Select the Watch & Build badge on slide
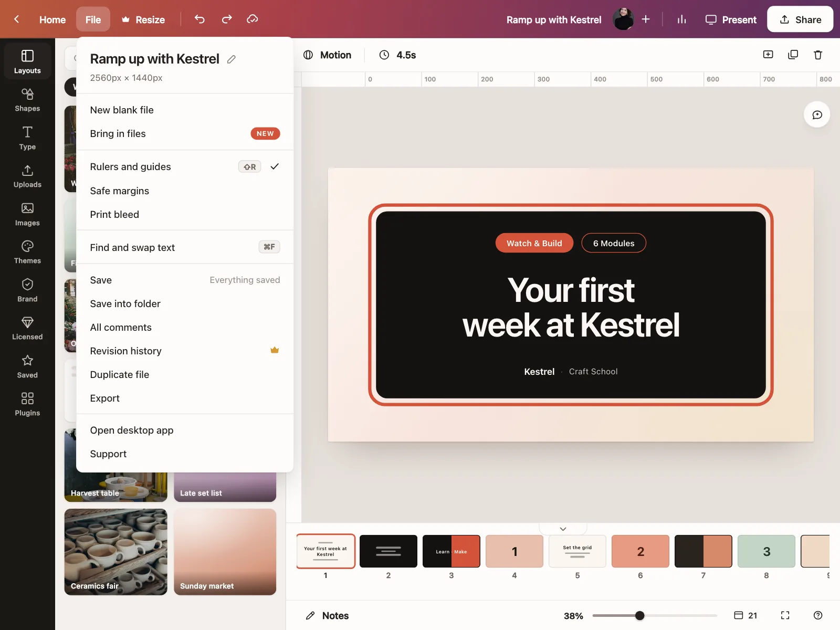Screen dimensions: 840x630 (534, 243)
